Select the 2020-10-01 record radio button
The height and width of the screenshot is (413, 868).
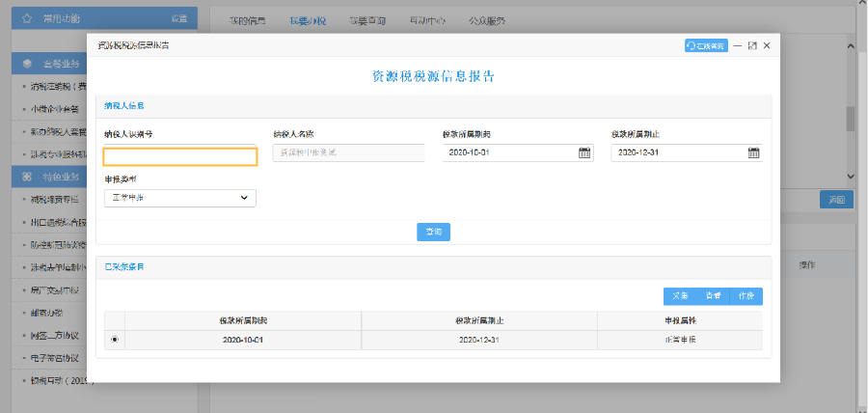point(116,340)
